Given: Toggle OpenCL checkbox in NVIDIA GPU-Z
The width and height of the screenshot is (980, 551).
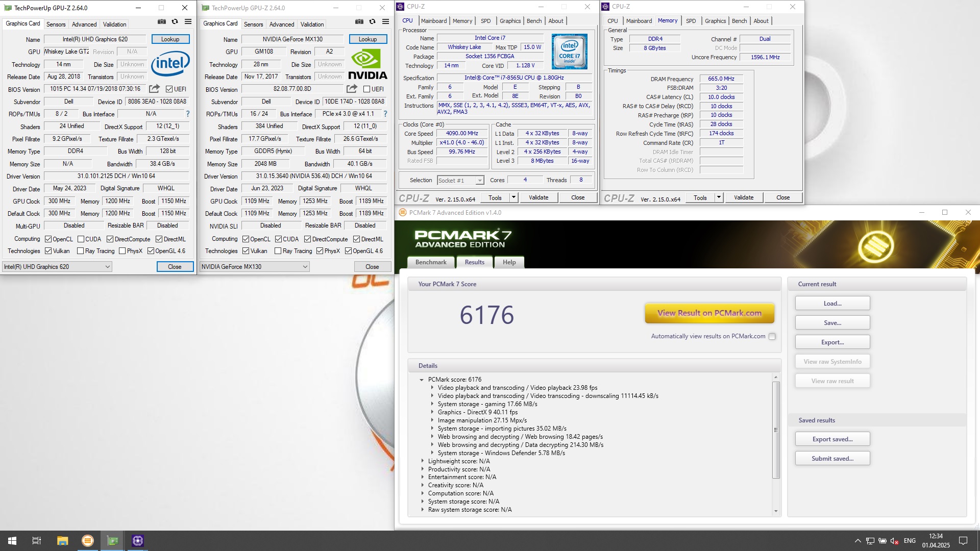Looking at the screenshot, I should point(246,239).
